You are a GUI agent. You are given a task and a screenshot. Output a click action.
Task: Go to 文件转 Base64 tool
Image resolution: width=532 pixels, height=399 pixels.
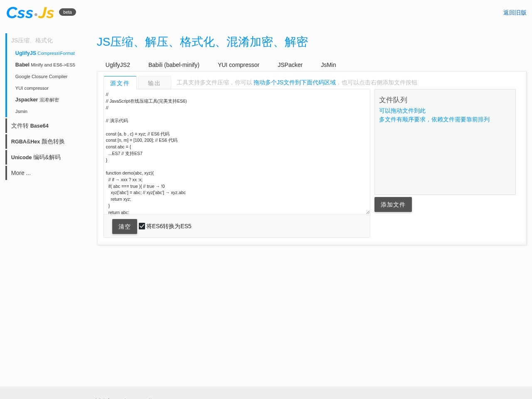(30, 126)
